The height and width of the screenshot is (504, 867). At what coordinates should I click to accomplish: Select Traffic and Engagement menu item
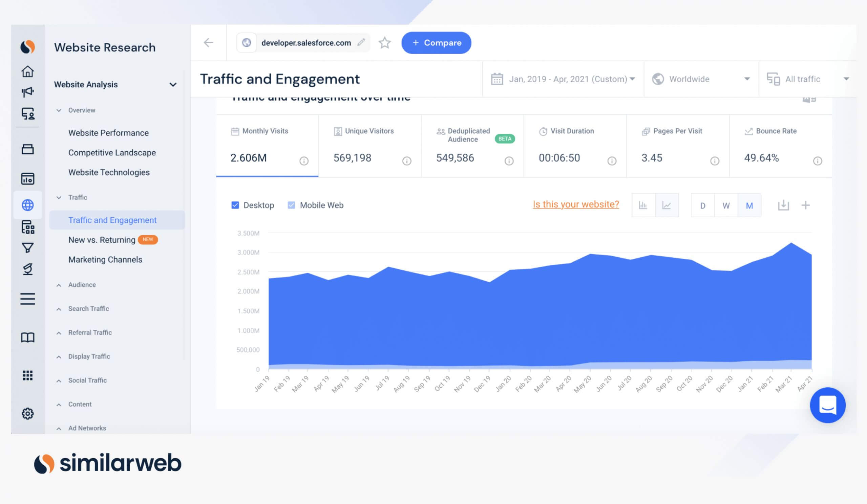(x=117, y=220)
